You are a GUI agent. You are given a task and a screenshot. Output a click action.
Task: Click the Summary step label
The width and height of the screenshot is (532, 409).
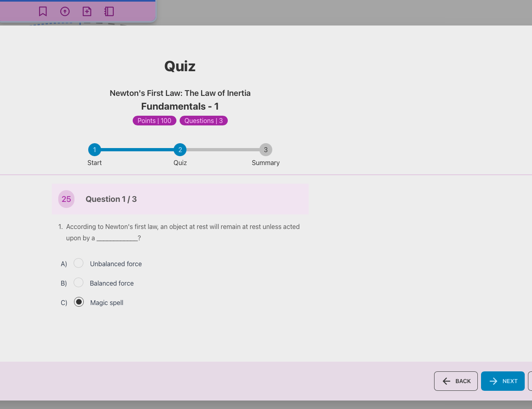tap(265, 163)
